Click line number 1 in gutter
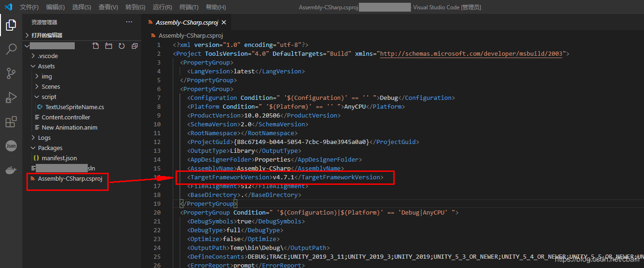This screenshot has width=644, height=268. (x=159, y=45)
